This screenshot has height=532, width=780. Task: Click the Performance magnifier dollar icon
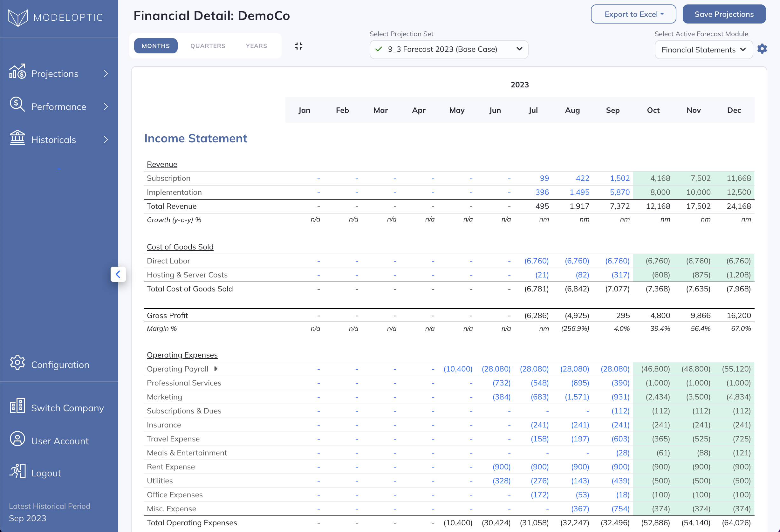17,104
